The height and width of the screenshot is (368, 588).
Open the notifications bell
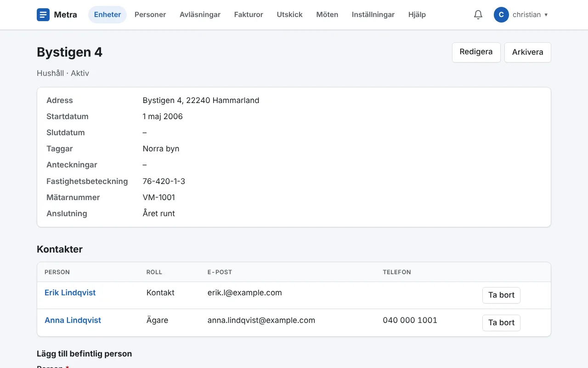(x=478, y=15)
